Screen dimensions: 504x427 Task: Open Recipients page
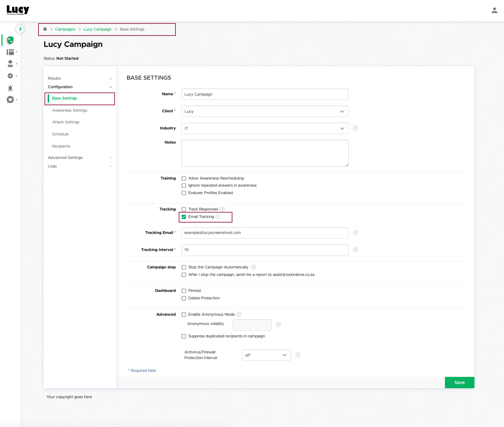[x=61, y=146]
